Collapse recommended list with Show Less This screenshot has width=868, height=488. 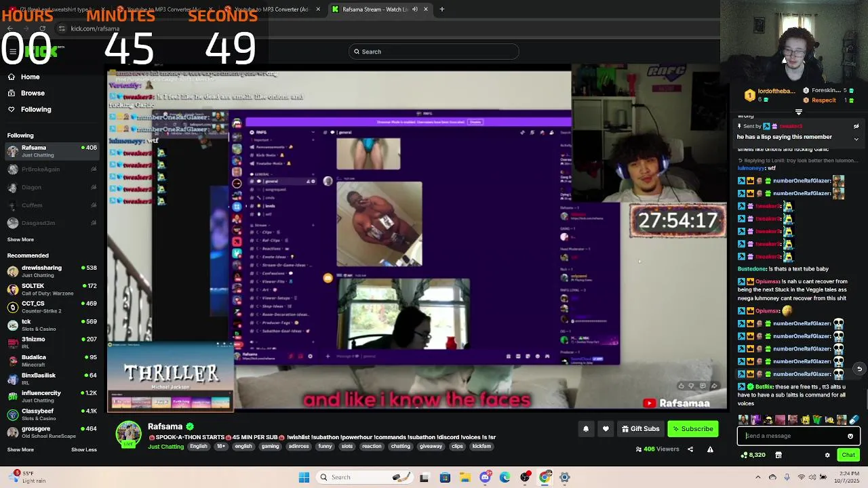coord(84,449)
